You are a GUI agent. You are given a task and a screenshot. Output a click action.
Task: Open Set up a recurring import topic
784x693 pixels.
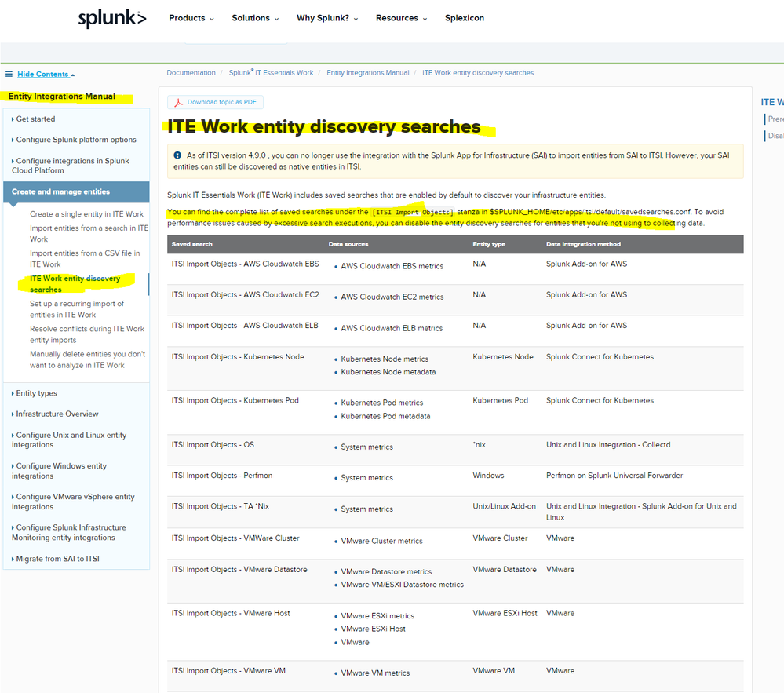(x=77, y=309)
